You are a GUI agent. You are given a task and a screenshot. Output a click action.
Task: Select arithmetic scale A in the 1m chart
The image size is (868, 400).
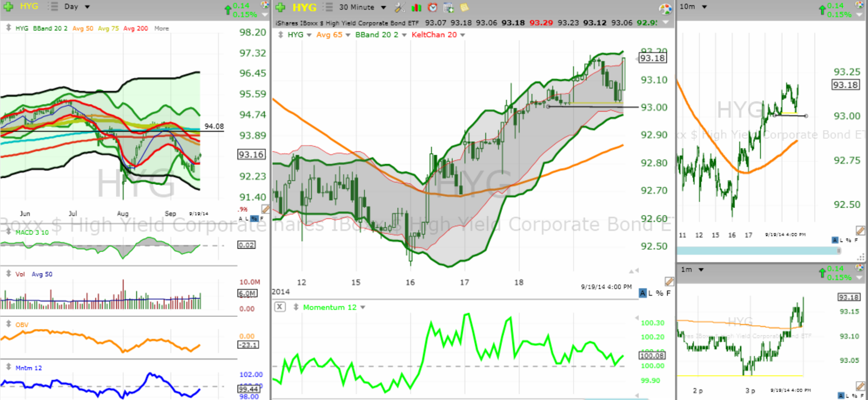841,396
